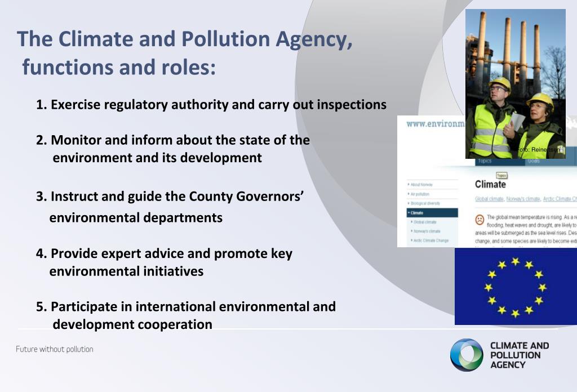Click the 'functions and roles:' title line
This screenshot has height=392, width=577.
coord(119,67)
